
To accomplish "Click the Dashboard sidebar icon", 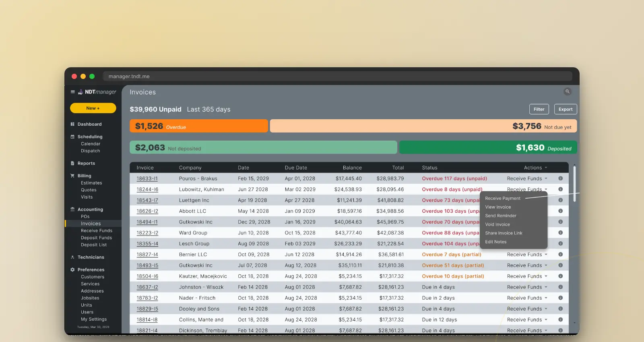I will tap(72, 124).
